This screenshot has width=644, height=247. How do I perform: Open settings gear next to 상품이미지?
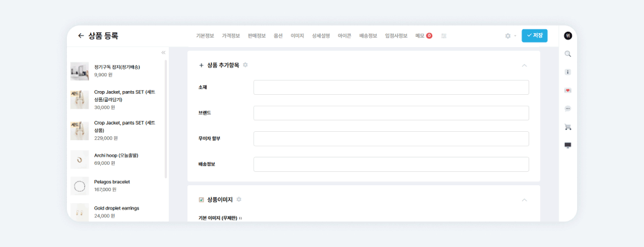click(238, 199)
